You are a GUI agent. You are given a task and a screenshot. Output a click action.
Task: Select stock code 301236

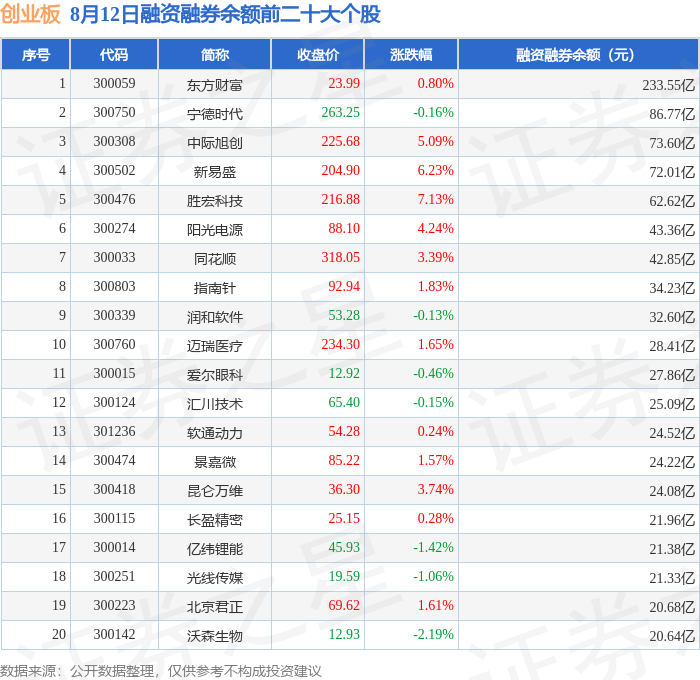point(114,432)
